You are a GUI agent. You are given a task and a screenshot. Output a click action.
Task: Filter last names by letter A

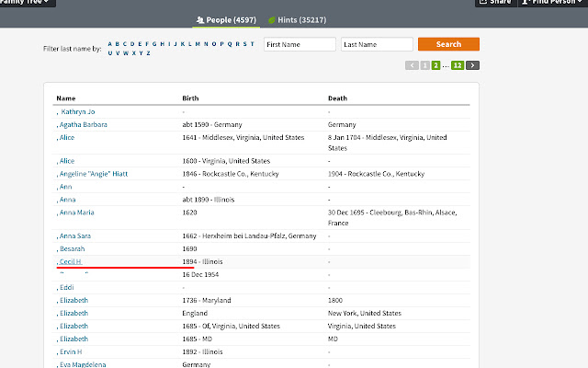tap(110, 43)
